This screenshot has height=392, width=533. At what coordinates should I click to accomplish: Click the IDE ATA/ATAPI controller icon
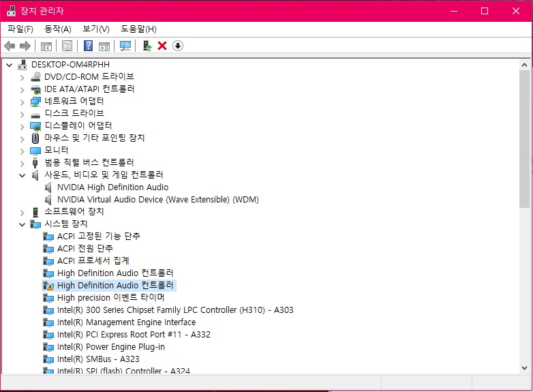coord(35,89)
